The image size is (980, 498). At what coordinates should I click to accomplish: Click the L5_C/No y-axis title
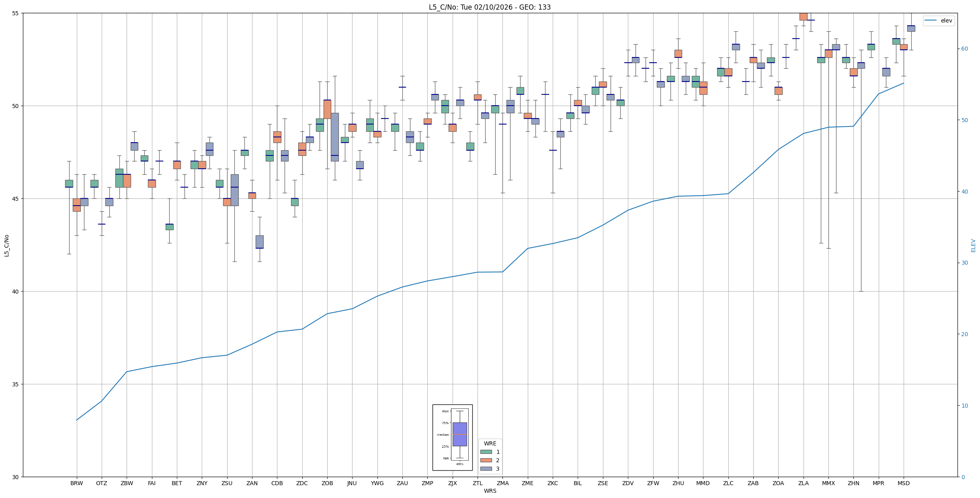coord(6,245)
